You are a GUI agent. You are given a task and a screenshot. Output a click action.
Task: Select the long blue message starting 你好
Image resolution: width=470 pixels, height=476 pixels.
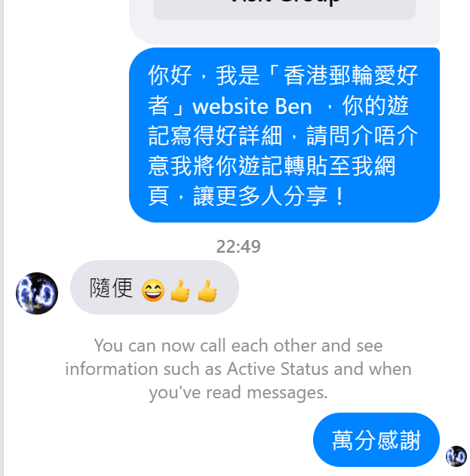tap(284, 135)
